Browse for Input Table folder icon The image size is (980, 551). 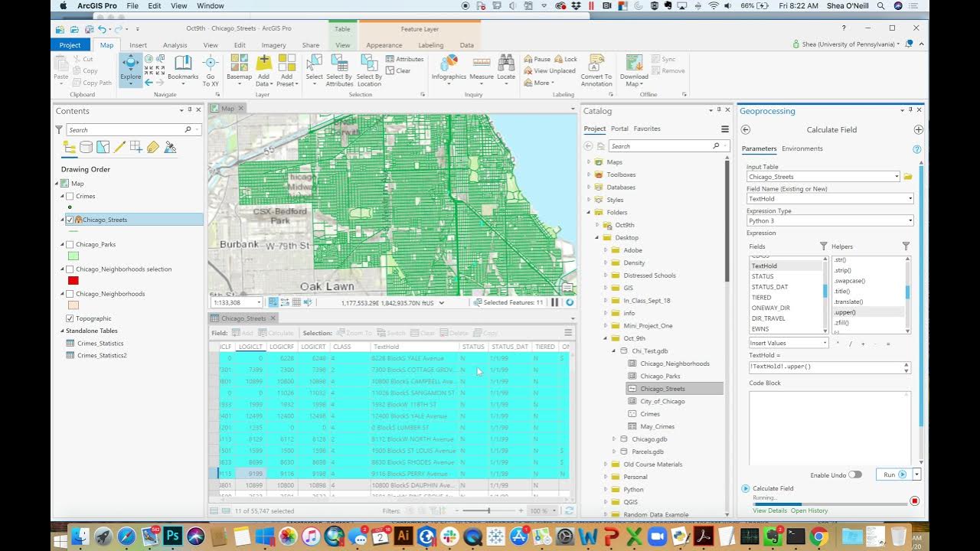[x=908, y=177]
